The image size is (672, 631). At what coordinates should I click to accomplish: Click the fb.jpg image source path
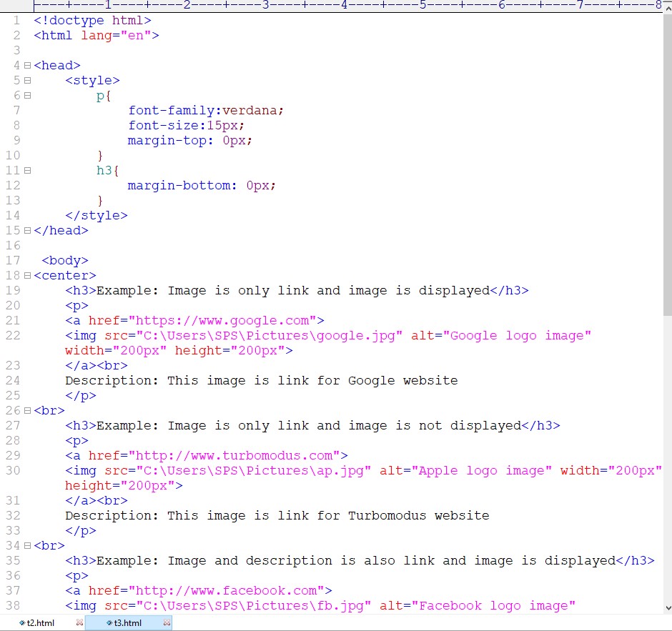tap(254, 606)
